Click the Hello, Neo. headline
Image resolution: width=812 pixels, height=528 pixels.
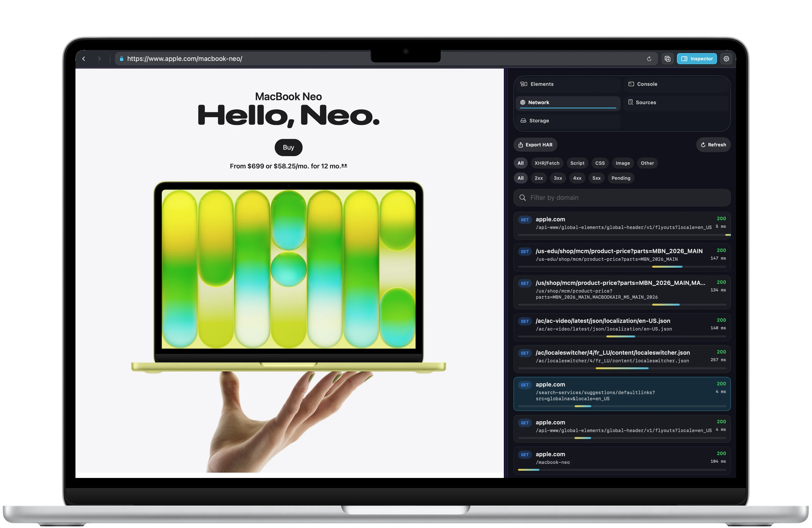pos(288,116)
